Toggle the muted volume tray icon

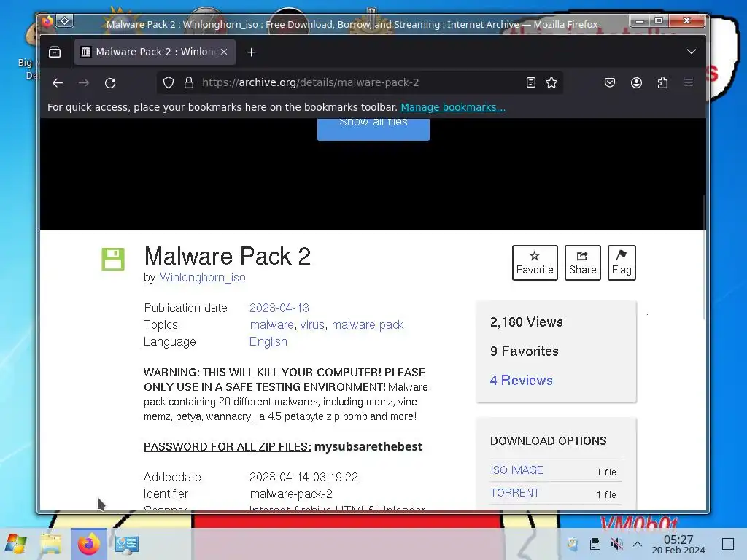(x=616, y=544)
